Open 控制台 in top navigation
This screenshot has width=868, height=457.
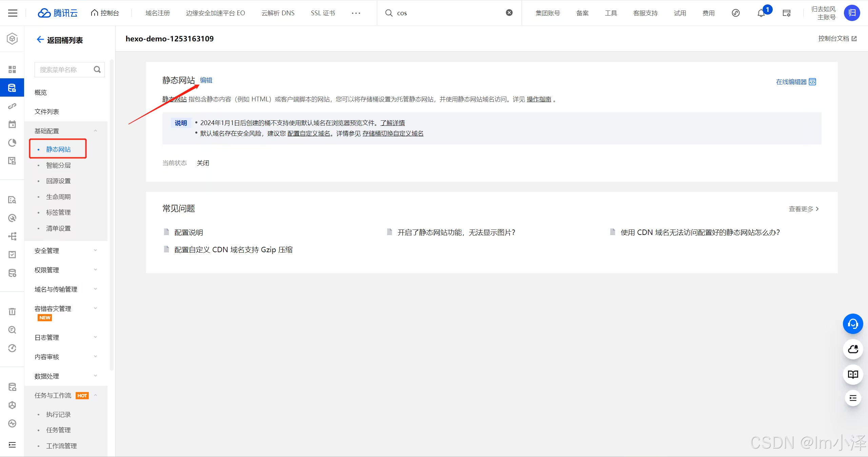(x=105, y=13)
